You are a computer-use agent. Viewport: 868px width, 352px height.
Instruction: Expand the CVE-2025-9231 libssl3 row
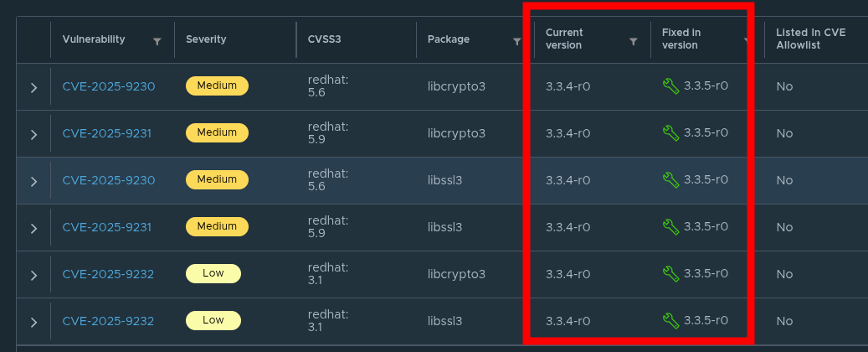coord(33,229)
